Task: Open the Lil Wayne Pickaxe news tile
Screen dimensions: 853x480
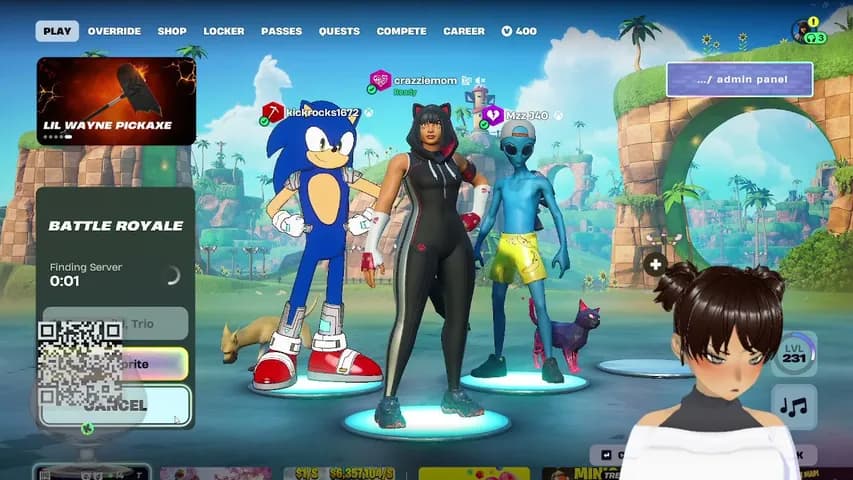Action: [116, 101]
